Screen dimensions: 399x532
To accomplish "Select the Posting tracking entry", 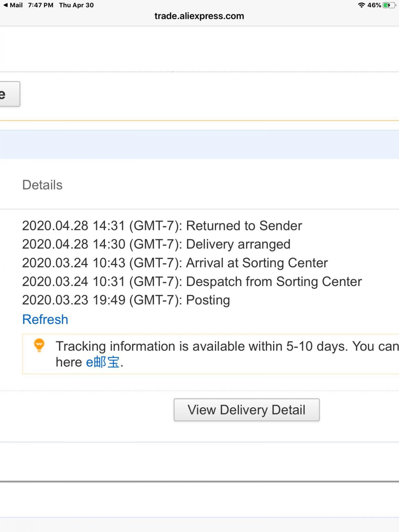I will pyautogui.click(x=126, y=300).
